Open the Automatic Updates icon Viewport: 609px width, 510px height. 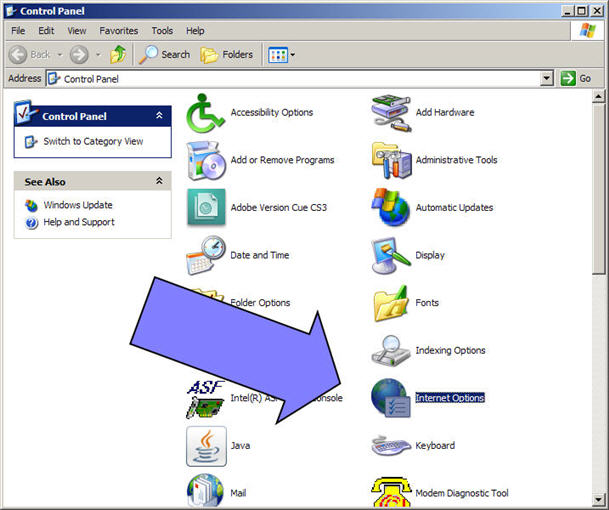tap(390, 207)
